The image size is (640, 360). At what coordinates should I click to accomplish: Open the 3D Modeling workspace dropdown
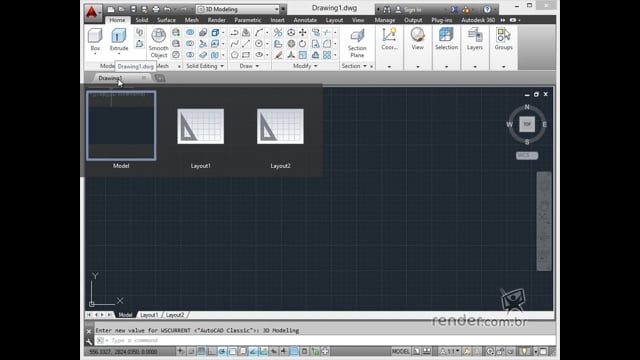pos(238,9)
